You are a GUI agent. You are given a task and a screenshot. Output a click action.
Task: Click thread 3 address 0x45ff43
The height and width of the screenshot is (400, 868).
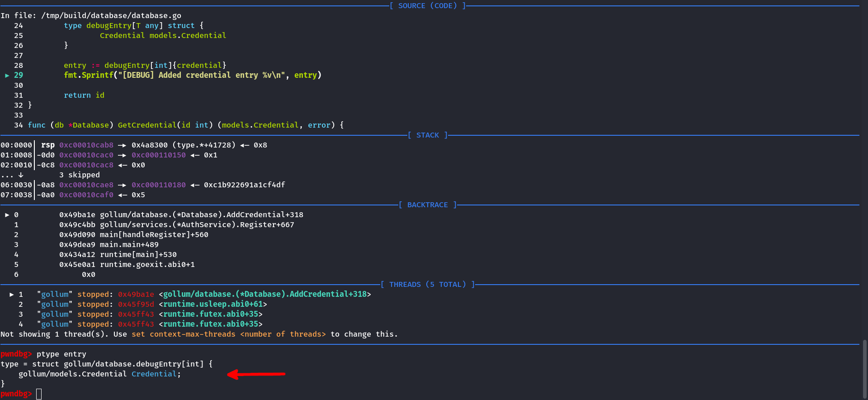[x=136, y=314]
